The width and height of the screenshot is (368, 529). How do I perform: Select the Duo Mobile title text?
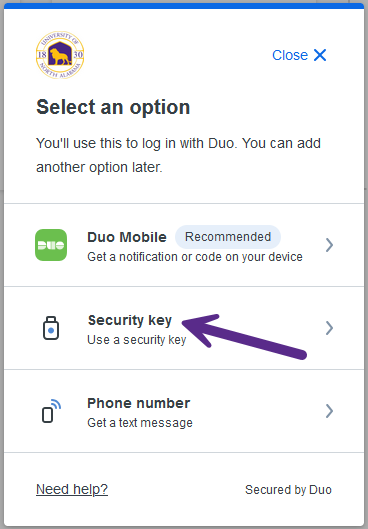tap(127, 237)
